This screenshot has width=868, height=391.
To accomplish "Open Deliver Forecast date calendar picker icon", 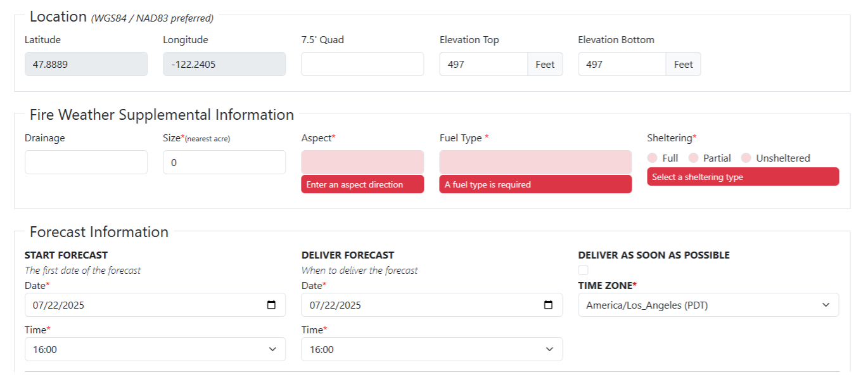I will tap(549, 305).
